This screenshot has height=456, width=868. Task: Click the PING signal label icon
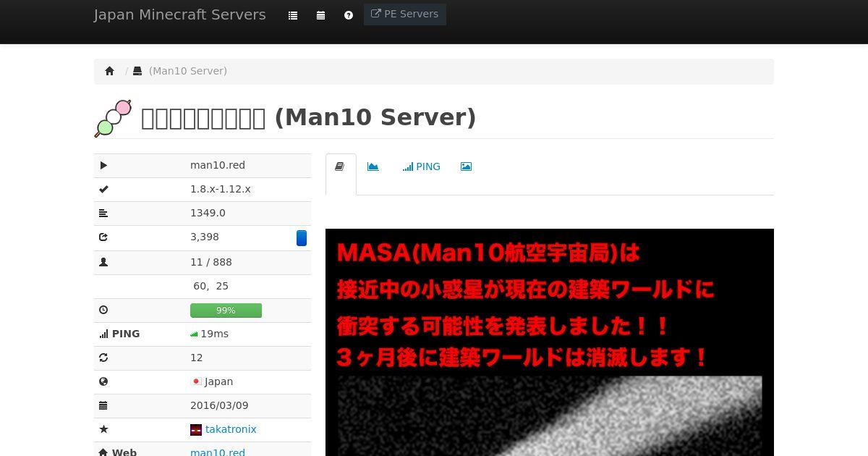104,334
